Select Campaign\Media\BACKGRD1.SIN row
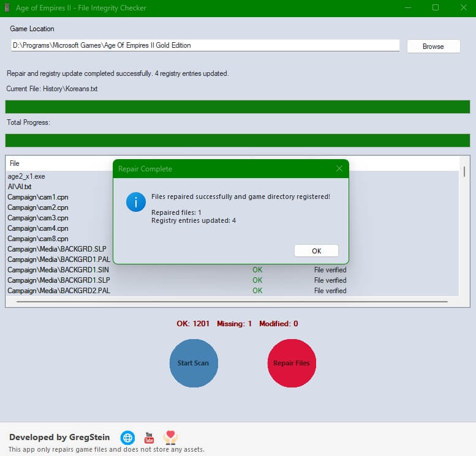This screenshot has height=456, width=476. [232, 270]
